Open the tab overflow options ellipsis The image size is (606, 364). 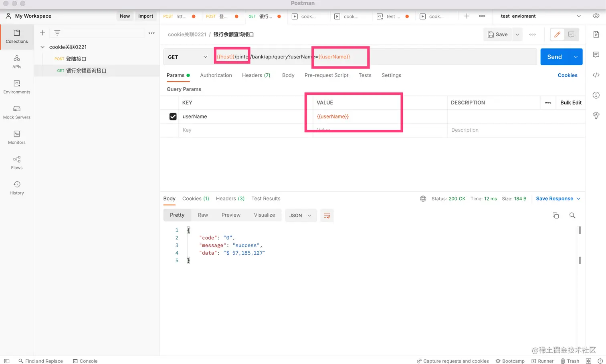coord(482,16)
